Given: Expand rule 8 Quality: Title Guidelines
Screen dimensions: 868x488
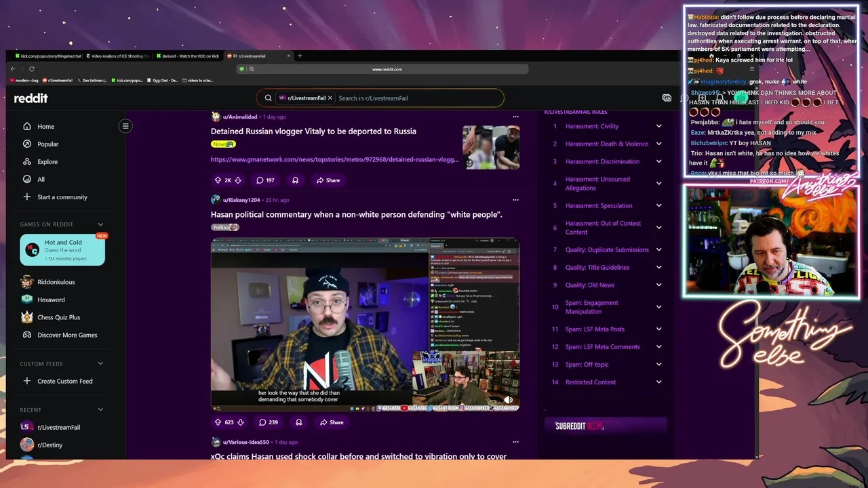Looking at the screenshot, I should click(x=658, y=267).
